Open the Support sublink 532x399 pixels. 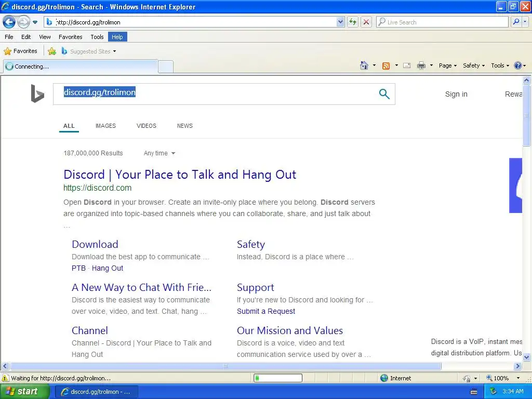click(x=255, y=287)
